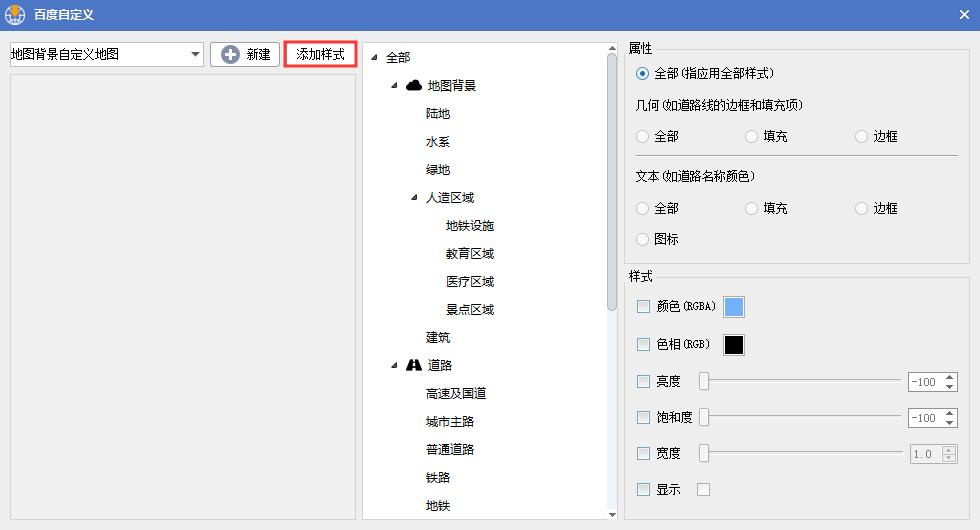The height and width of the screenshot is (530, 980).
Task: Open the black 色相 color swatch
Action: [734, 344]
